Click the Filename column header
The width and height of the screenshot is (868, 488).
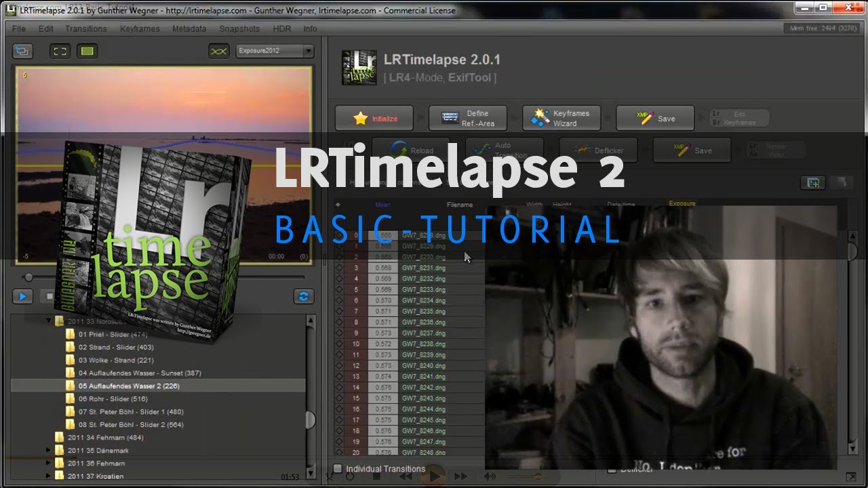tap(460, 205)
